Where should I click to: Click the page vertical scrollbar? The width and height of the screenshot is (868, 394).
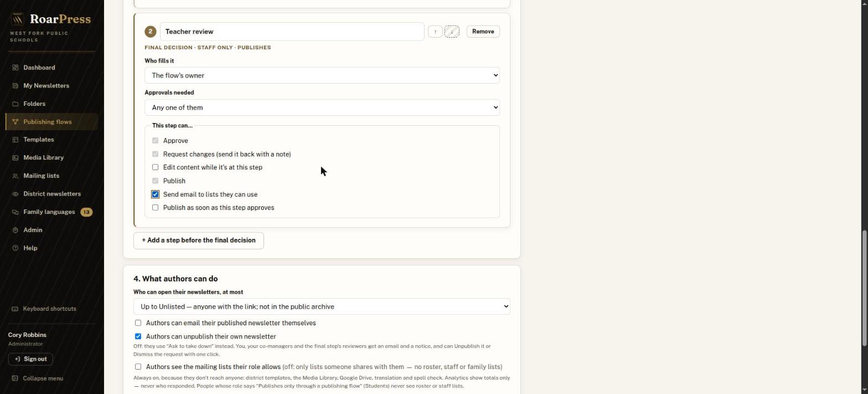coord(864,288)
